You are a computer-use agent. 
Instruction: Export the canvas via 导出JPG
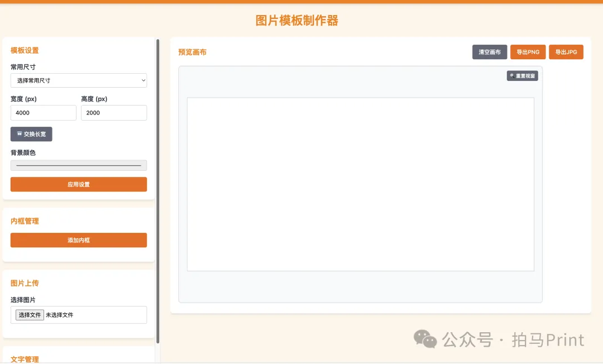[x=566, y=52]
